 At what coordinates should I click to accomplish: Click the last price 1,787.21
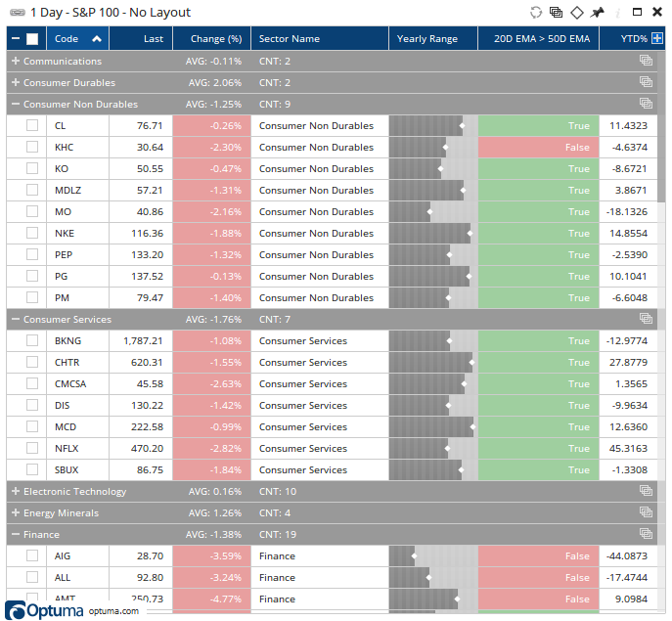(x=141, y=340)
